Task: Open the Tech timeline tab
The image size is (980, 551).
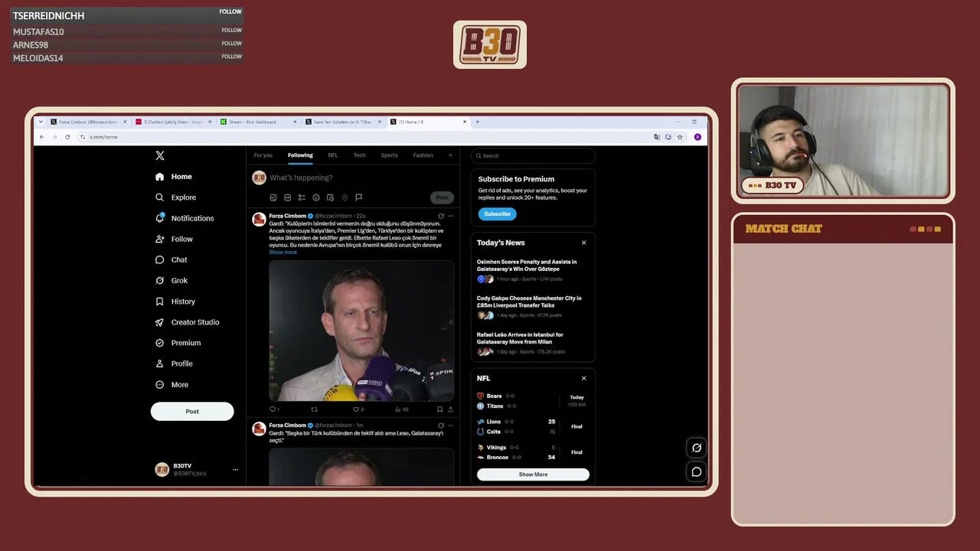Action: 359,155
